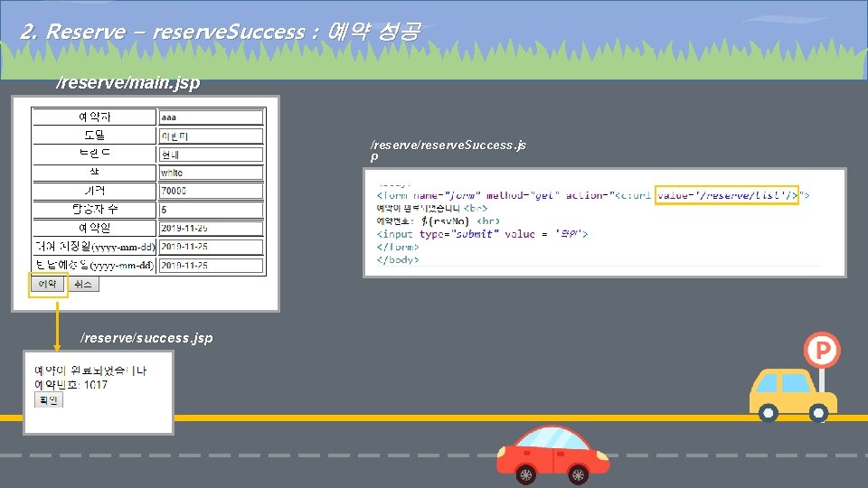Click the slide title '2. Reserve – reserveSuccess'
The width and height of the screenshot is (868, 488).
pos(220,33)
